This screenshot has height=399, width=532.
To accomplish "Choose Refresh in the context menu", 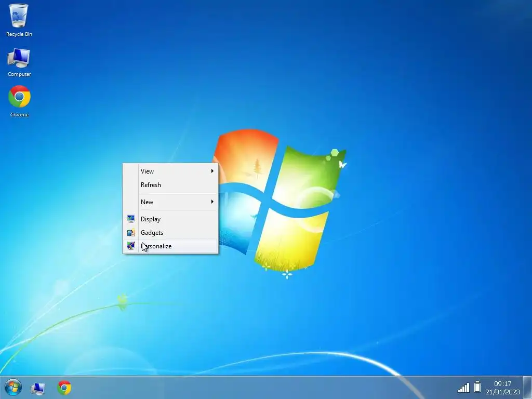I will point(170,185).
